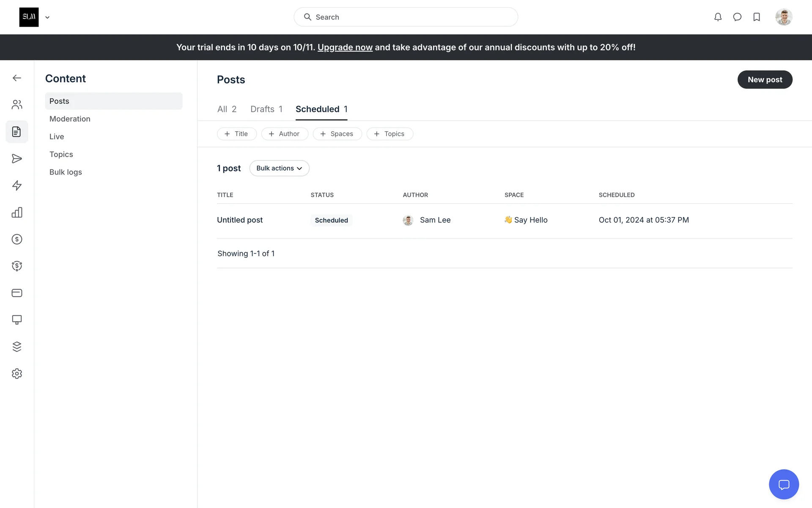Open the chat messages bubble icon
Screen dimensions: 812x508
click(x=737, y=17)
